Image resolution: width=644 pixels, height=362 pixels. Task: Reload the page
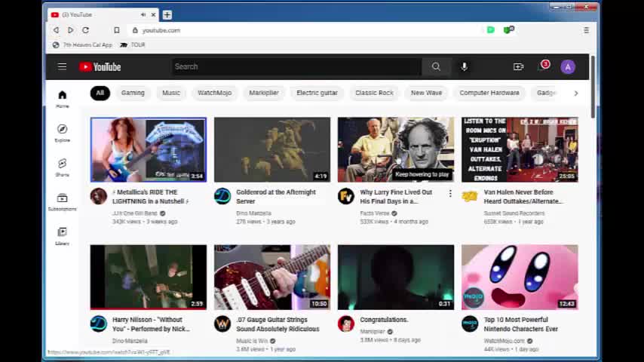(x=85, y=30)
